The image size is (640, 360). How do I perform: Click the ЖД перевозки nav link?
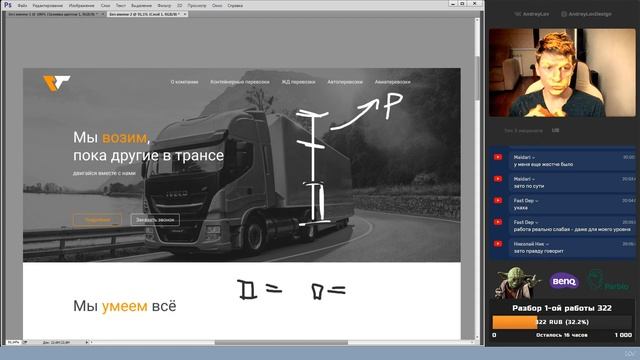pyautogui.click(x=298, y=82)
